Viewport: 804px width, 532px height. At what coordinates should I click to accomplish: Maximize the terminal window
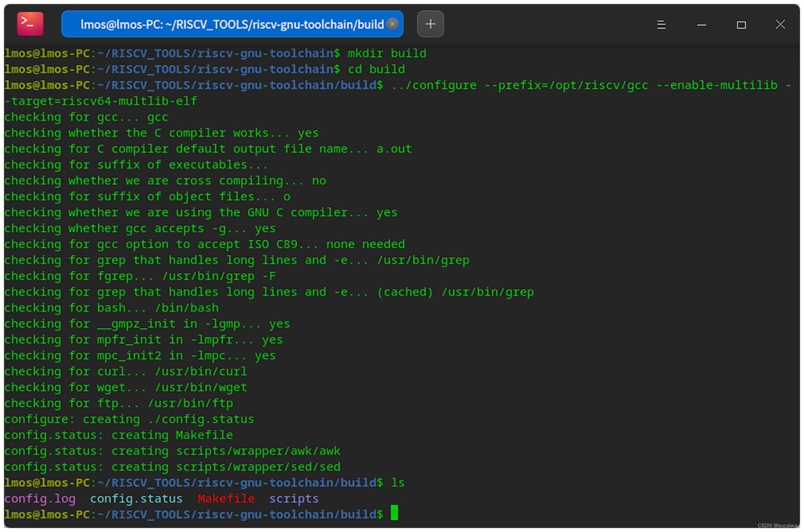click(x=741, y=25)
